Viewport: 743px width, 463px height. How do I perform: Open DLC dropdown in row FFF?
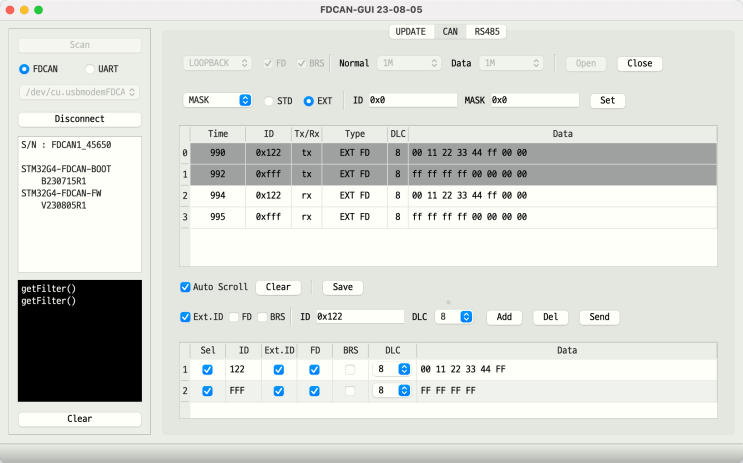(x=391, y=391)
